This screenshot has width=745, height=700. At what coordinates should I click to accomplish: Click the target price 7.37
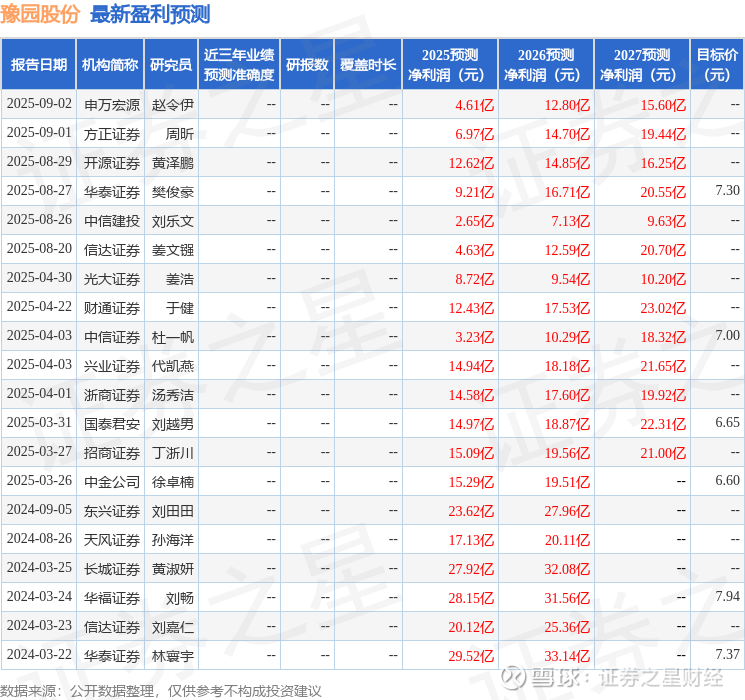point(727,654)
